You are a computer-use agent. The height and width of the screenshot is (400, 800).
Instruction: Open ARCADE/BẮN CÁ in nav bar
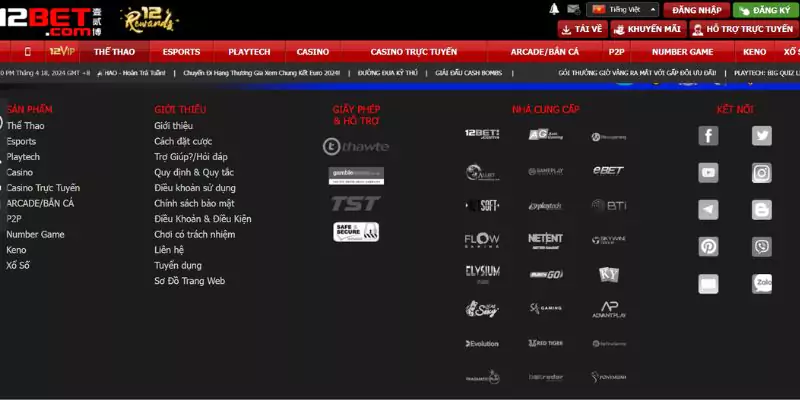(x=544, y=52)
